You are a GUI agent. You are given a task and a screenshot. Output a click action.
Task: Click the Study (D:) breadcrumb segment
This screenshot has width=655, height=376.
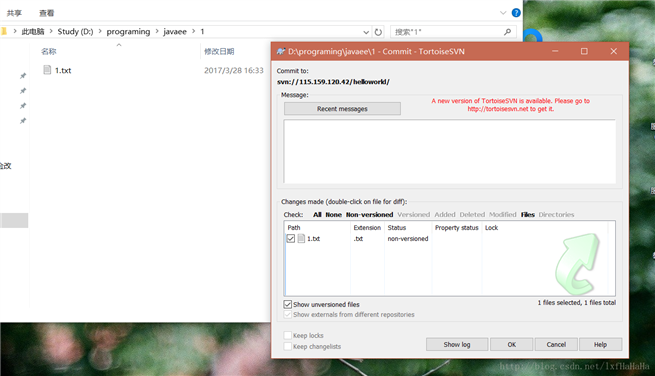(75, 31)
